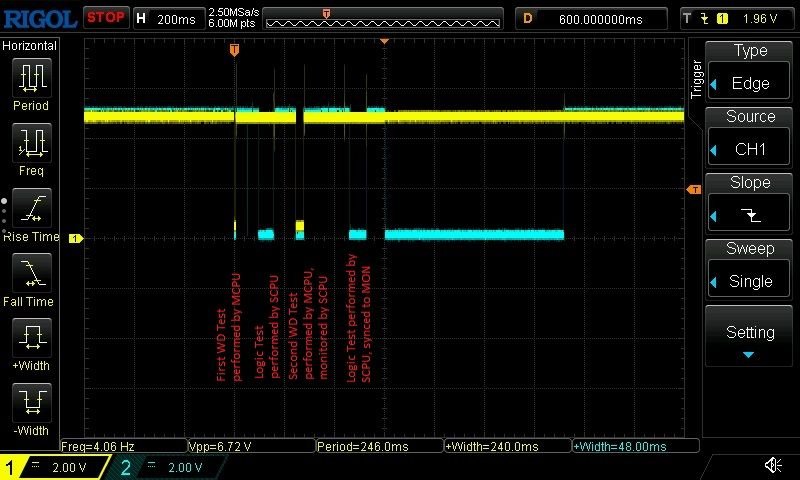Click the speaker sound icon

point(772,465)
